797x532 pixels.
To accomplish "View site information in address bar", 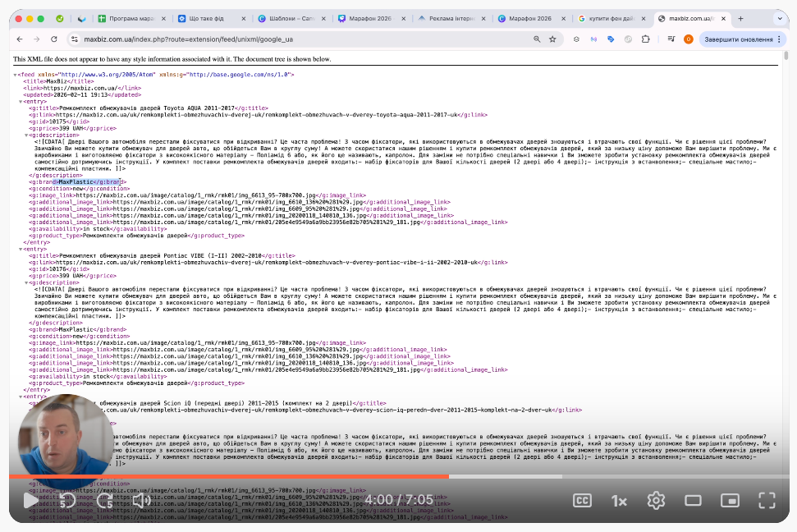I will pos(74,39).
